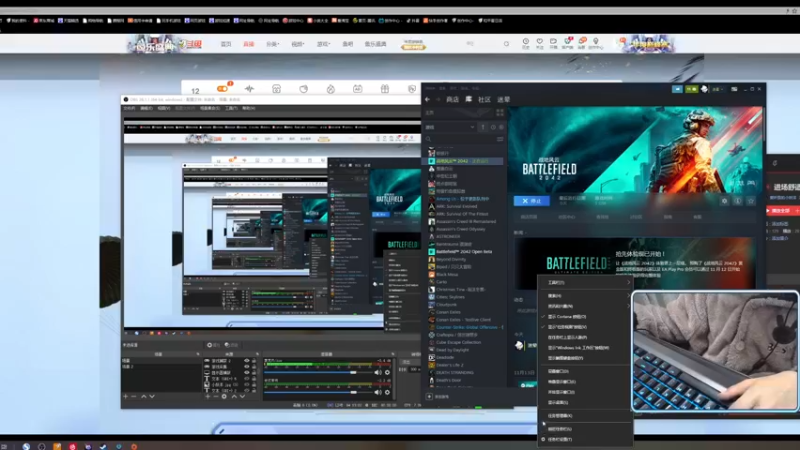Click website search magnifier icon

pyautogui.click(x=506, y=44)
